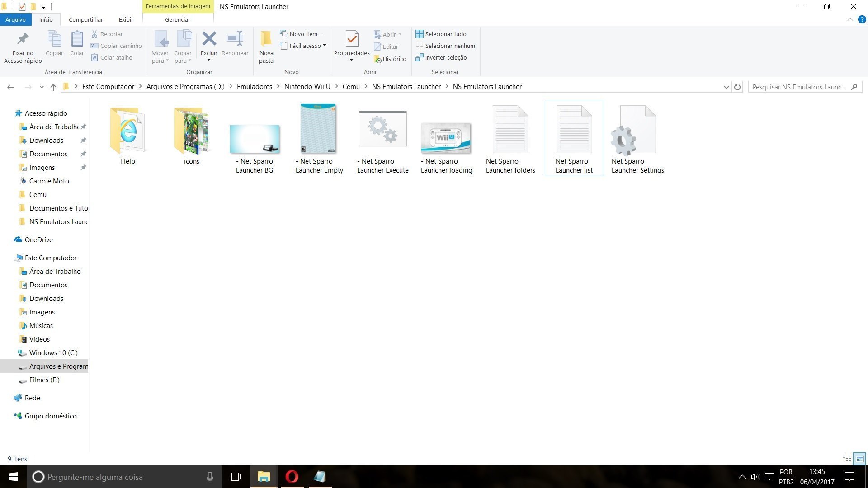Viewport: 868px width, 488px height.
Task: Click Este Computador in the breadcrumb
Action: coord(108,87)
